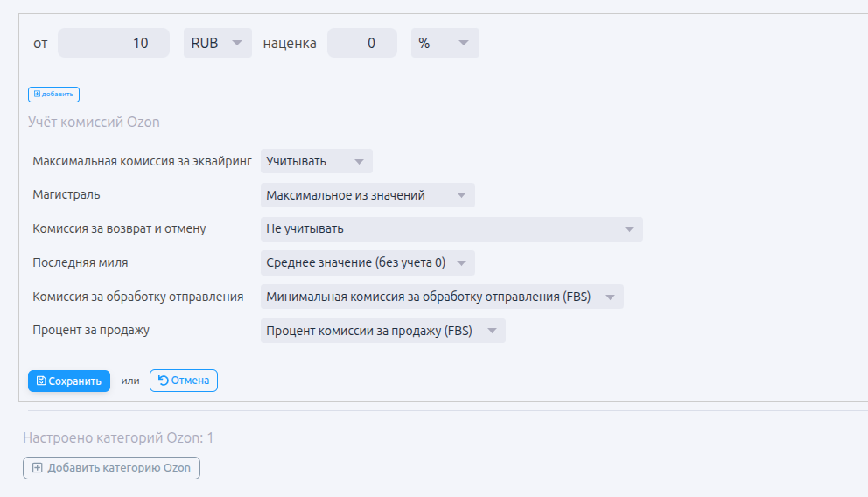Open the 'Процент за продажу' dropdown
The height and width of the screenshot is (497, 868).
[x=382, y=331]
